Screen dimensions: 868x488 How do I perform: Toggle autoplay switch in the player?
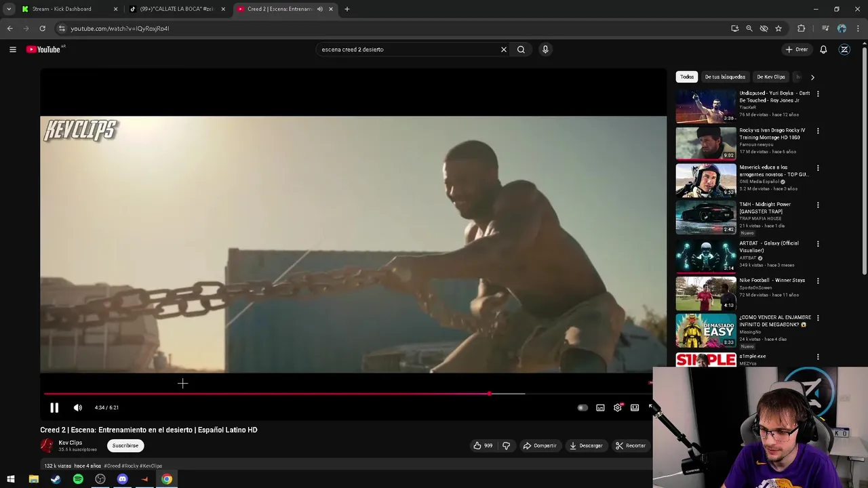[583, 407]
